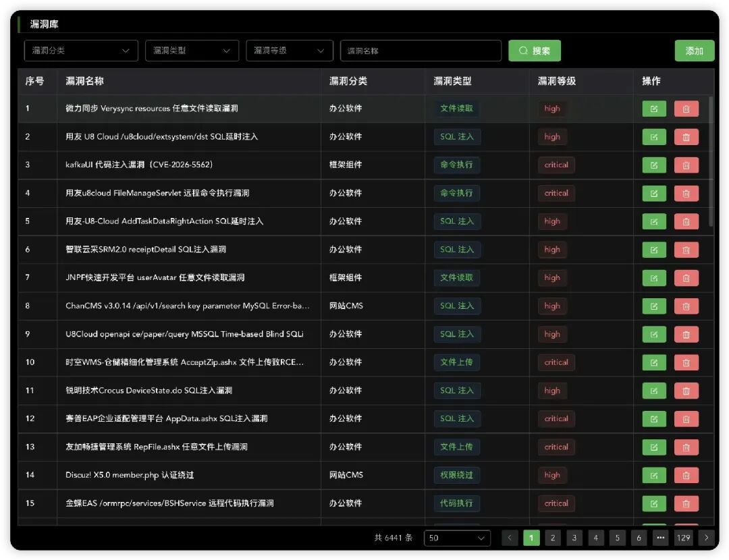This screenshot has height=560, width=729.
Task: Select current page 1 in pagination
Action: [531, 538]
